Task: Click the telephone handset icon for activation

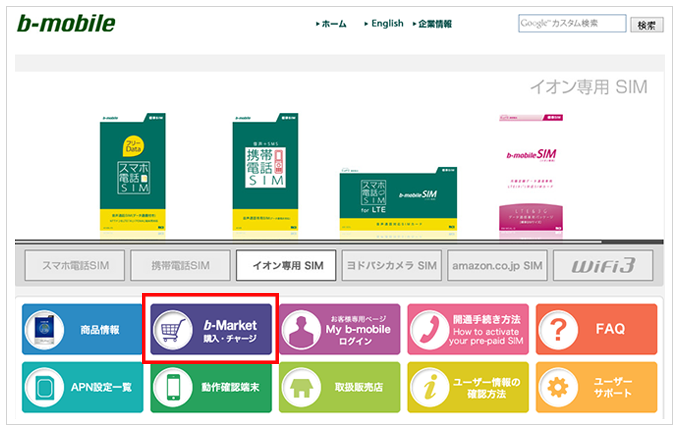Action: click(430, 331)
